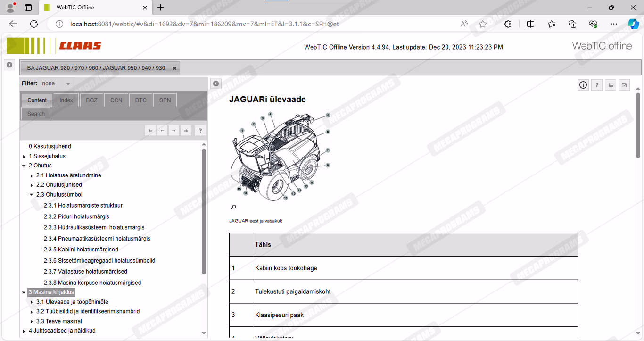Viewport: 644px width, 341px height.
Task: Close the BA JAGUAR 980 document tab
Action: (174, 68)
